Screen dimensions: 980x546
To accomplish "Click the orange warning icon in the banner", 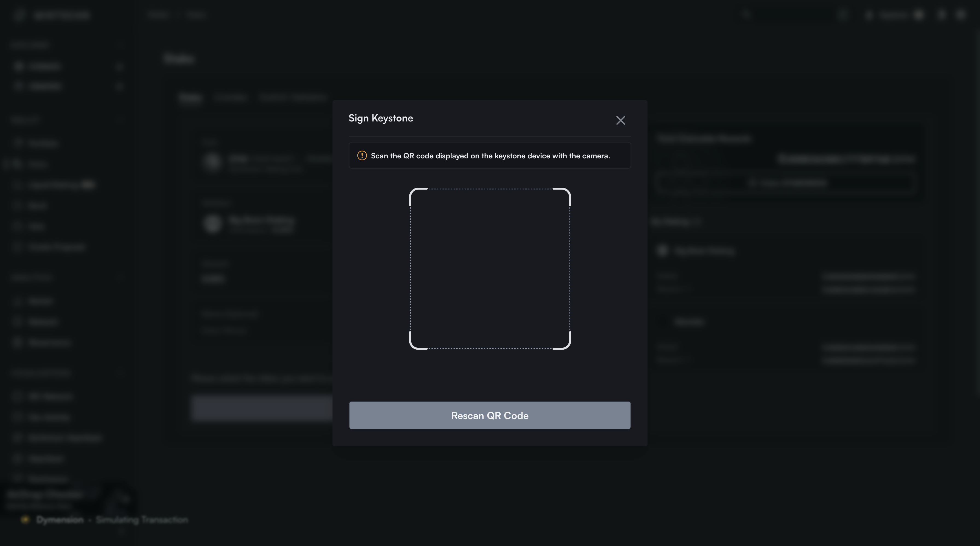I will click(362, 156).
